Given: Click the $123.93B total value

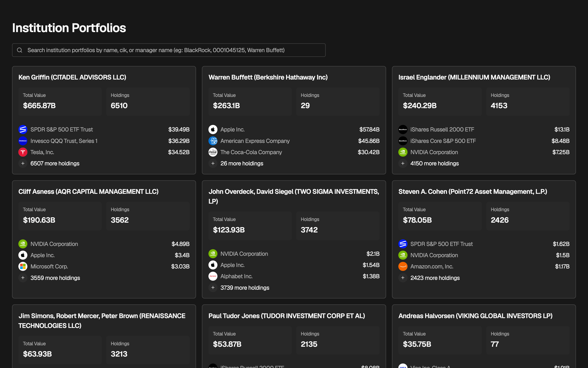Looking at the screenshot, I should point(229,230).
